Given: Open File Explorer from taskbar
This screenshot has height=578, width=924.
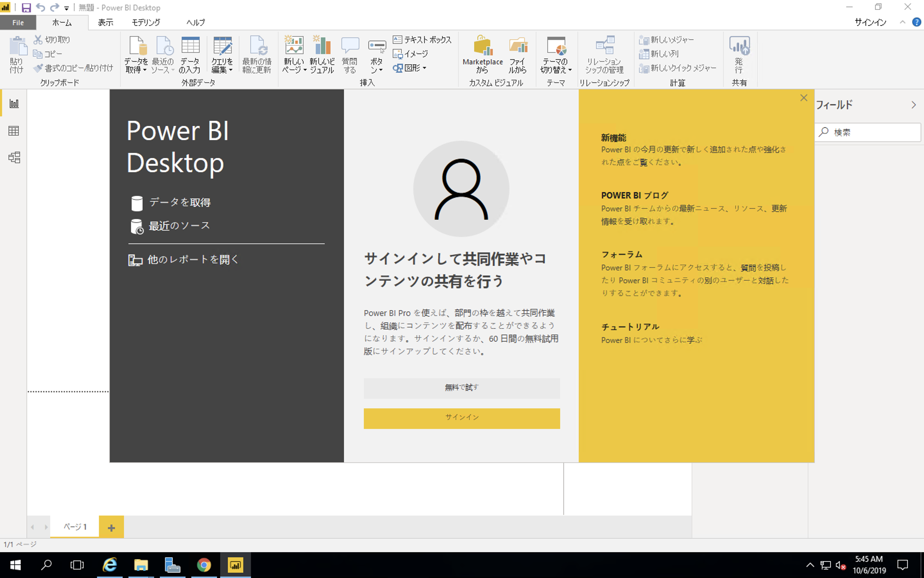Looking at the screenshot, I should pyautogui.click(x=141, y=565).
